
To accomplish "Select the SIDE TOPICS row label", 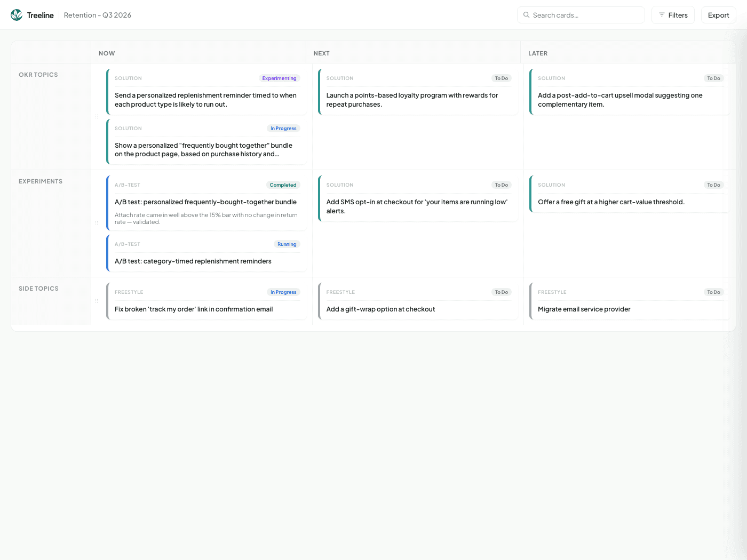I will (38, 289).
